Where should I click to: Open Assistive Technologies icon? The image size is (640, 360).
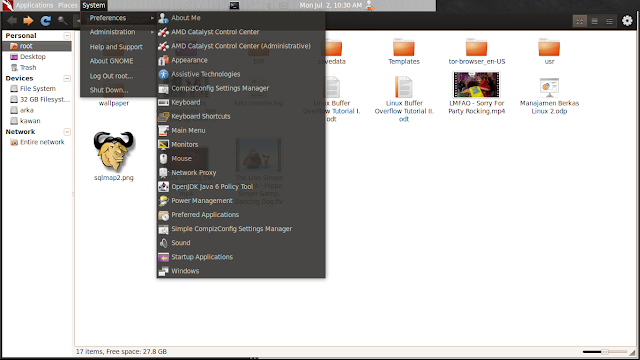point(163,74)
